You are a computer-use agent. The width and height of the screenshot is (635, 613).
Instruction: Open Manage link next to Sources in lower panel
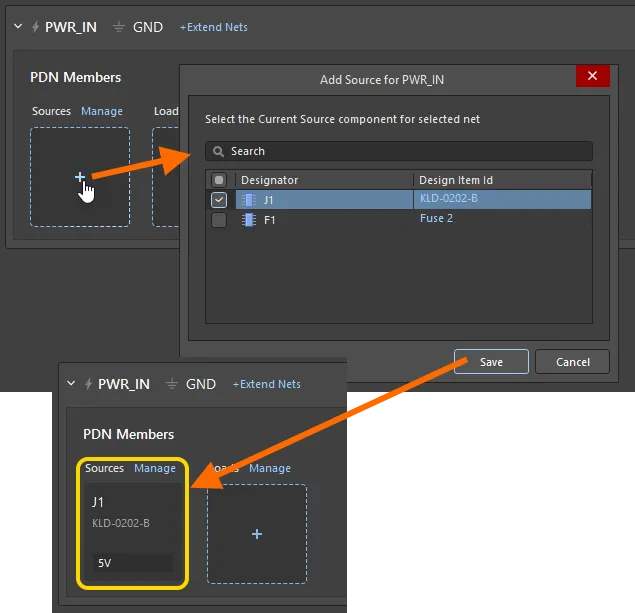click(155, 468)
